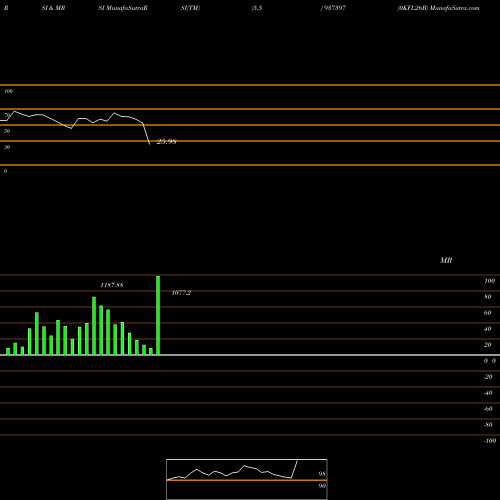500x500 pixels.
Task: Click the 937397 code in the header
Action: point(335,8)
